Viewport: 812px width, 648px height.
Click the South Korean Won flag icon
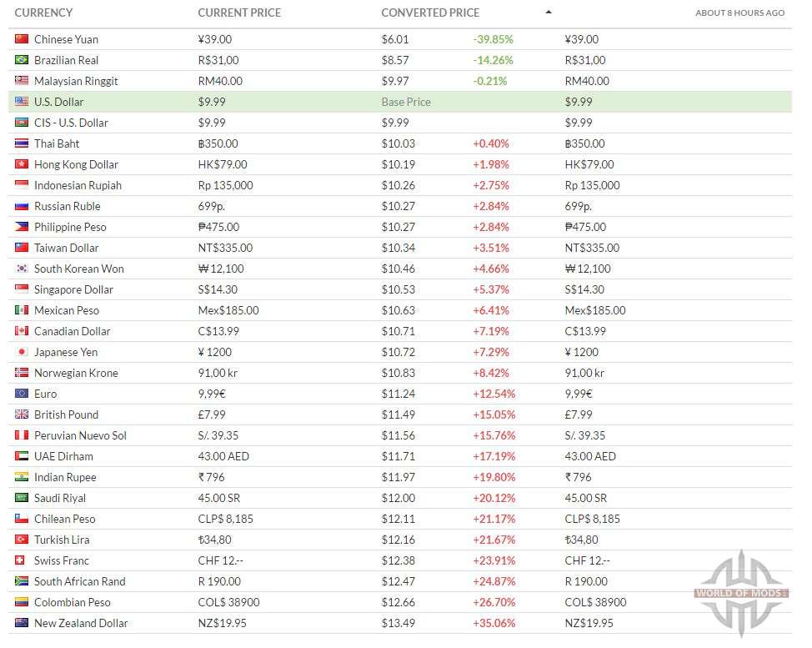click(22, 269)
